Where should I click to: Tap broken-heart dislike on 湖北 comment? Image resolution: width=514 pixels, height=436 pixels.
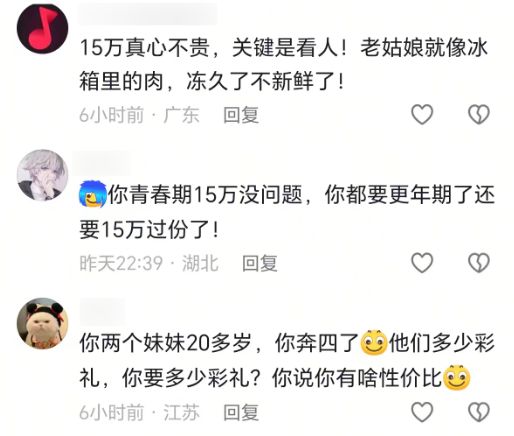[479, 263]
